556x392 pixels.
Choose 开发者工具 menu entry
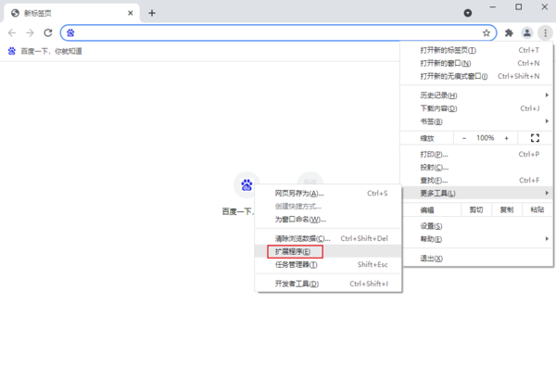(297, 284)
